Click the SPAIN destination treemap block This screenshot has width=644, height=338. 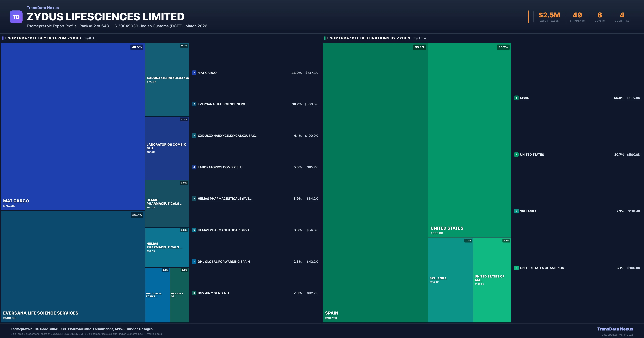(375, 183)
